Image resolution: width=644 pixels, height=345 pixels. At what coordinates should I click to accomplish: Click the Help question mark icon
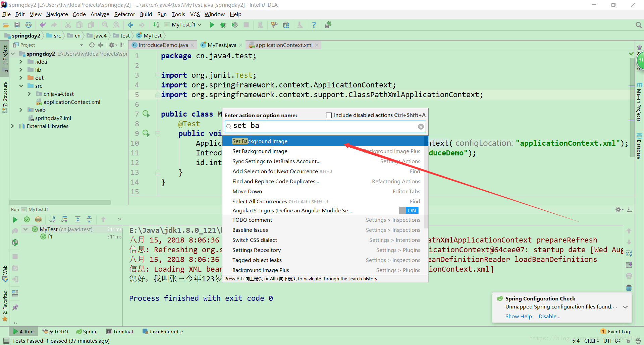[314, 25]
